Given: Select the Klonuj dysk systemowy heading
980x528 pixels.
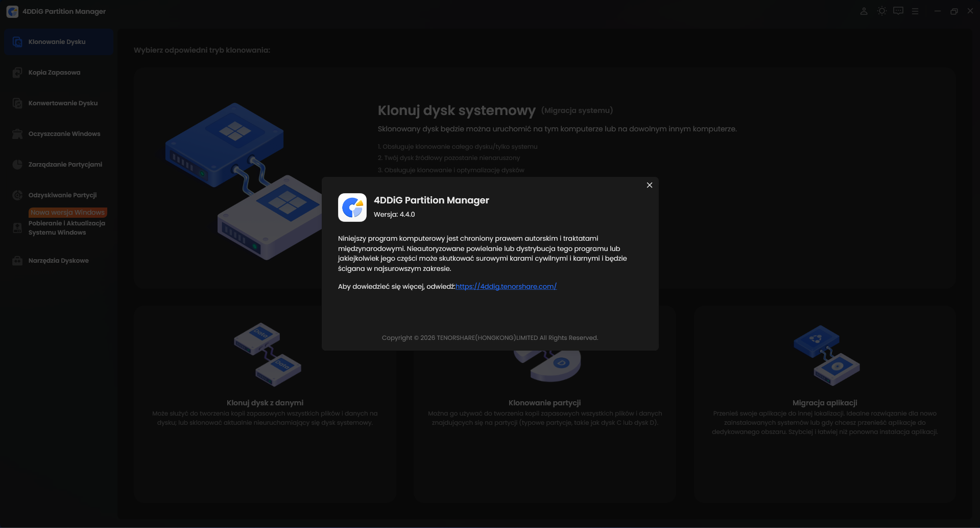Looking at the screenshot, I should coord(457,110).
